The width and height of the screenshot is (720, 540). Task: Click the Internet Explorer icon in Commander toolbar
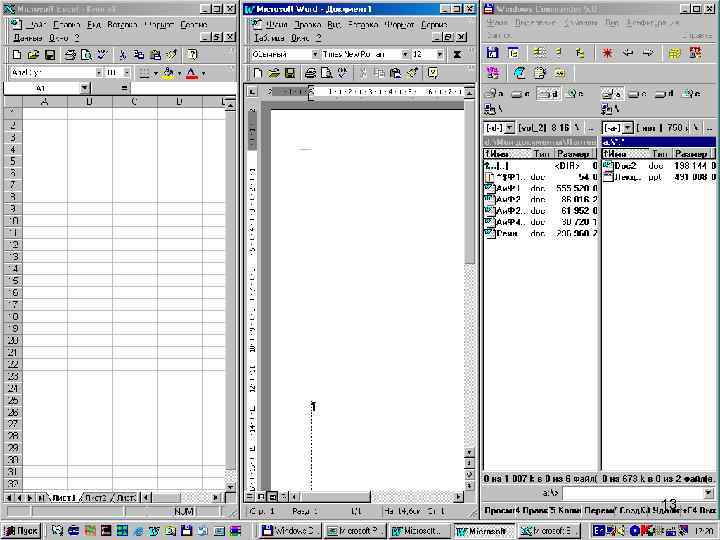click(519, 73)
